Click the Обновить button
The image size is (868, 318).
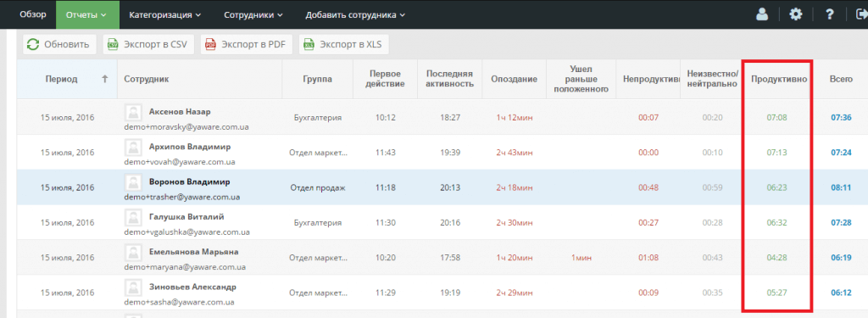click(x=59, y=45)
